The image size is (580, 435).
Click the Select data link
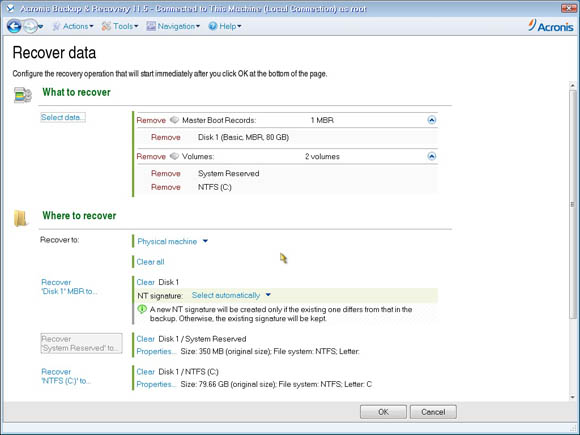click(63, 117)
